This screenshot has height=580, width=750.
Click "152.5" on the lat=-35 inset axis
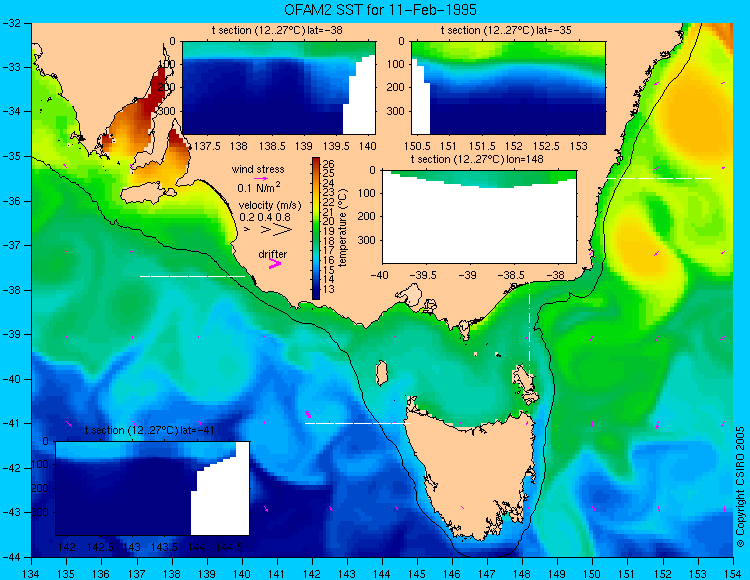[x=546, y=146]
